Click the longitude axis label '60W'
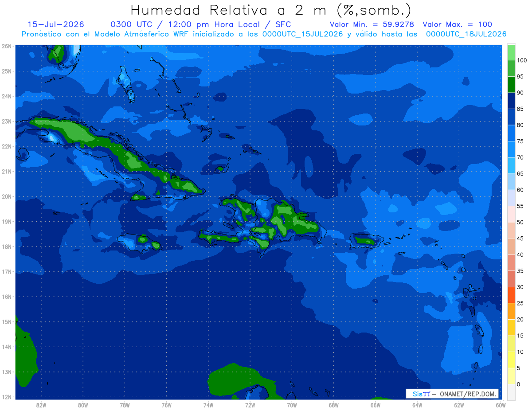This screenshot has width=532, height=411. coord(501,405)
